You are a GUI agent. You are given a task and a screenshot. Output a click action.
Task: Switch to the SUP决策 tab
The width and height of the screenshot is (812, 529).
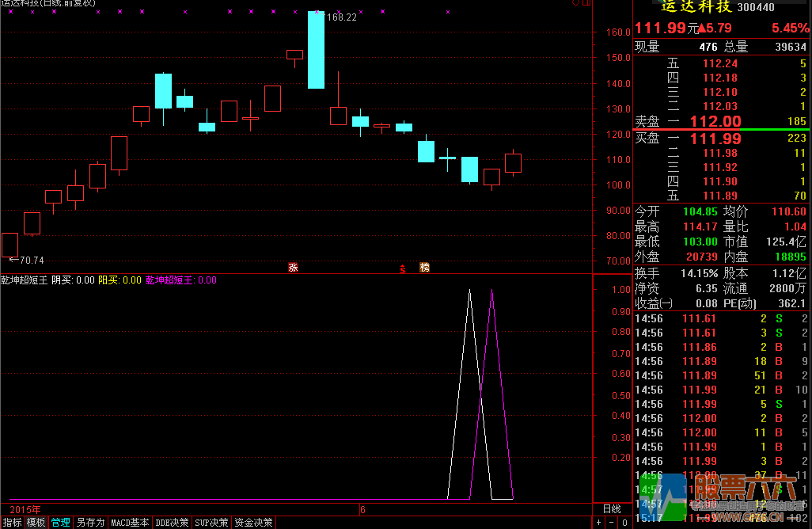point(211,522)
